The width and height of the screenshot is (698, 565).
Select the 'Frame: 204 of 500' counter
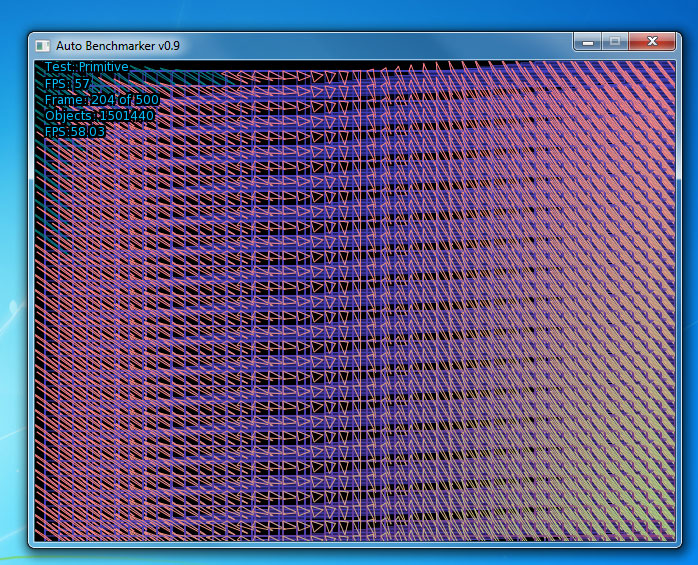click(x=101, y=99)
